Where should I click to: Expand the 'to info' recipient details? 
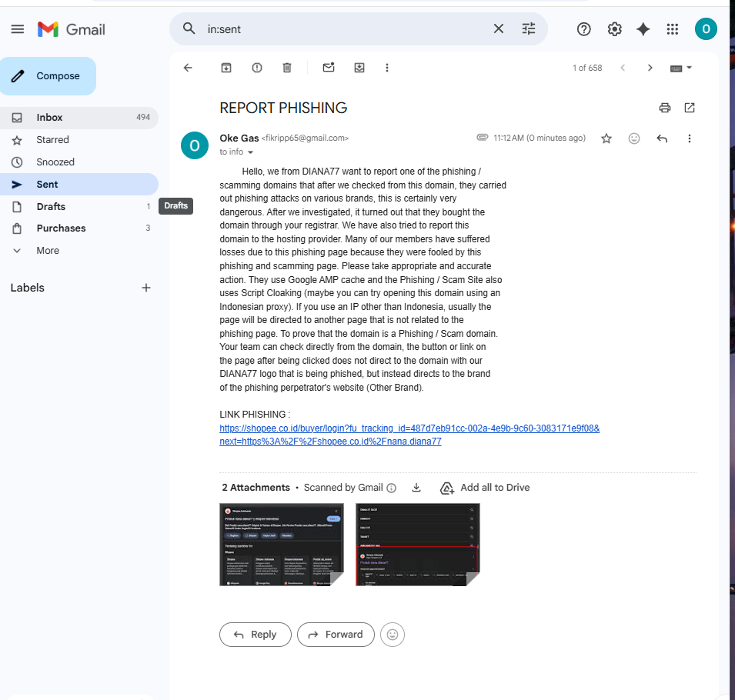pyautogui.click(x=250, y=152)
